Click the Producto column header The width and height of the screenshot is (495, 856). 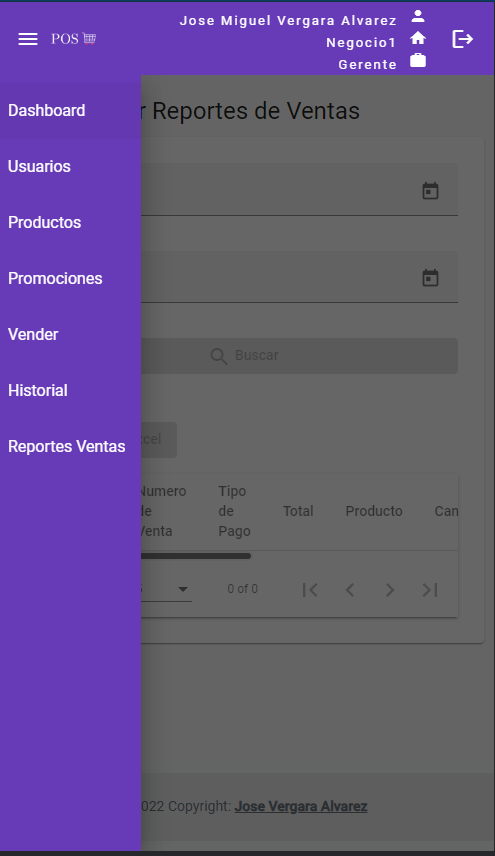click(374, 511)
